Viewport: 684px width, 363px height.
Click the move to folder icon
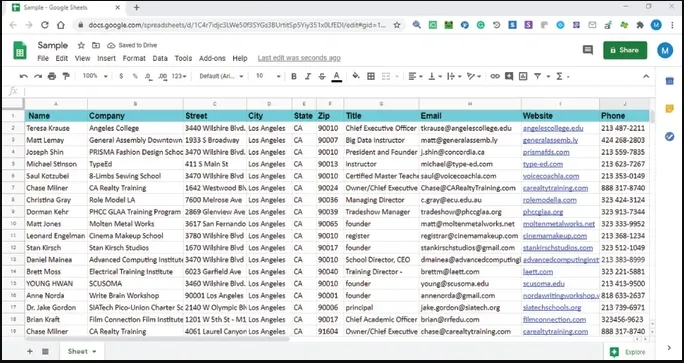click(x=96, y=45)
